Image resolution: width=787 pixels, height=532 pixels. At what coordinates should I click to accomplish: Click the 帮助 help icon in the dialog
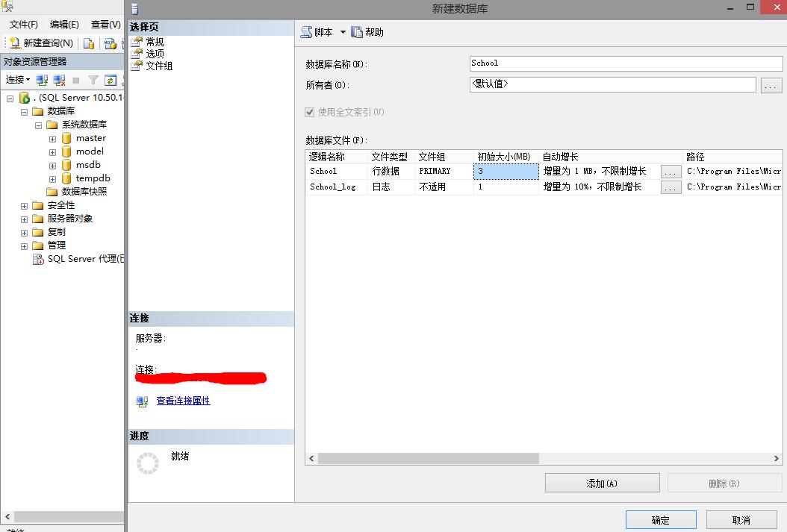click(x=357, y=31)
